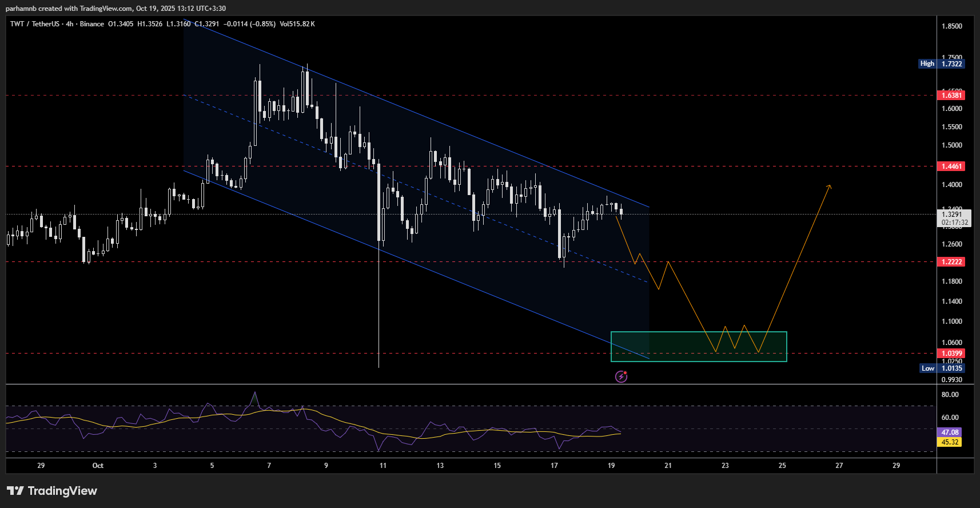Click the 4h timeframe in chart header
This screenshot has width=980, height=508.
(70, 24)
